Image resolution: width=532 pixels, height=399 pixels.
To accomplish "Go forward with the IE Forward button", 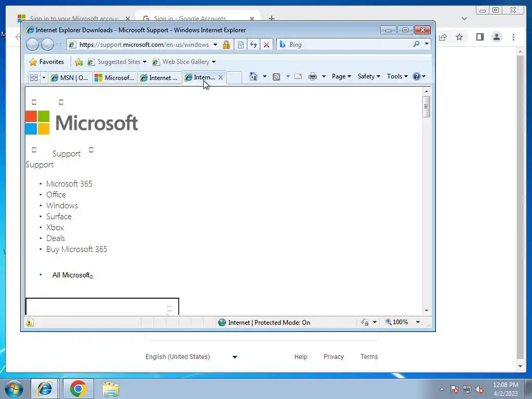I will 47,45.
